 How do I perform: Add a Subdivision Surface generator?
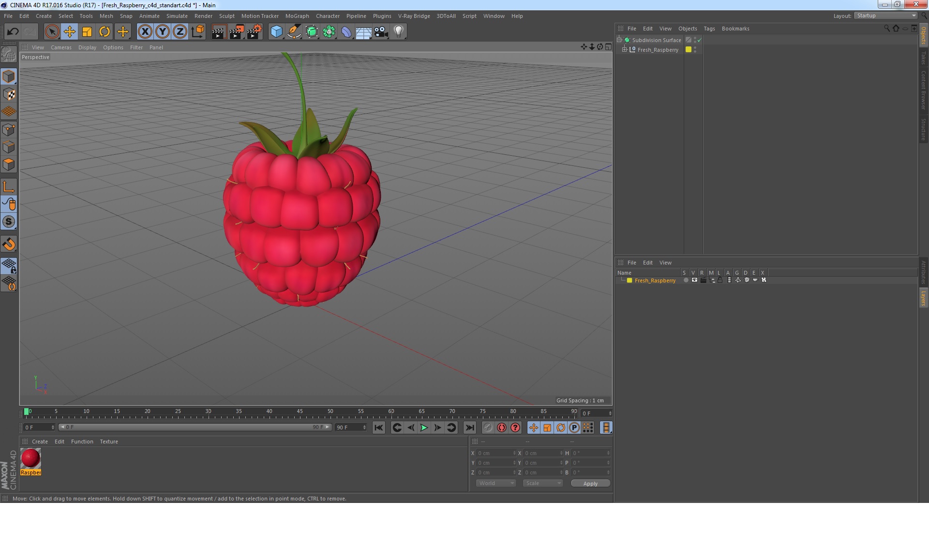point(312,32)
